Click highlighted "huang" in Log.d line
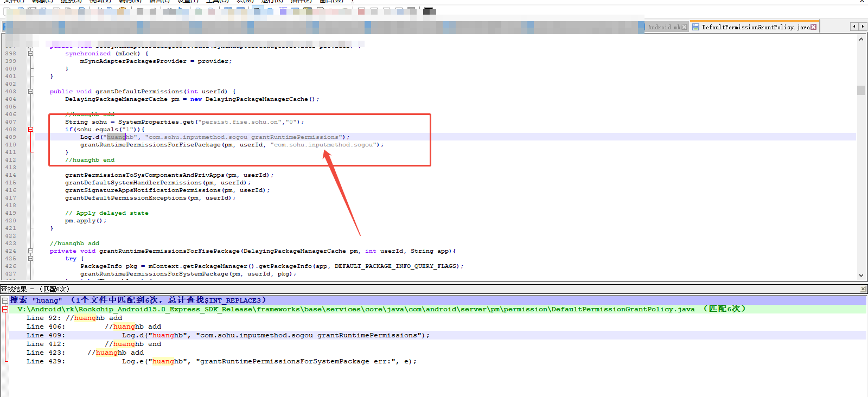 click(x=116, y=137)
